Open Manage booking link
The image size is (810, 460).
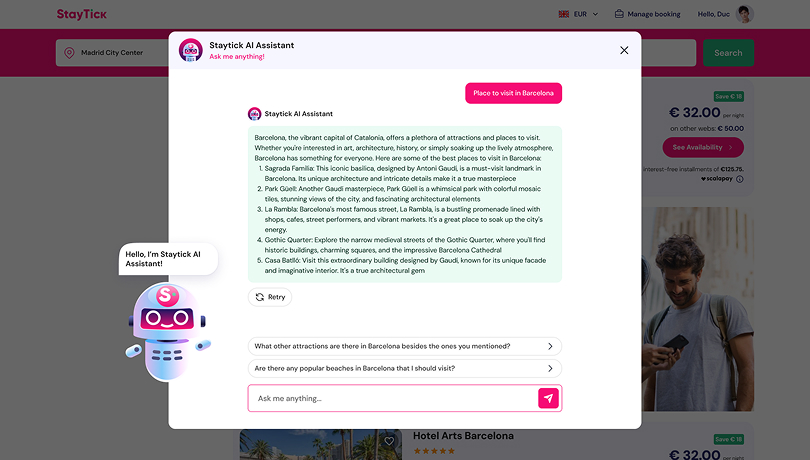(x=653, y=14)
